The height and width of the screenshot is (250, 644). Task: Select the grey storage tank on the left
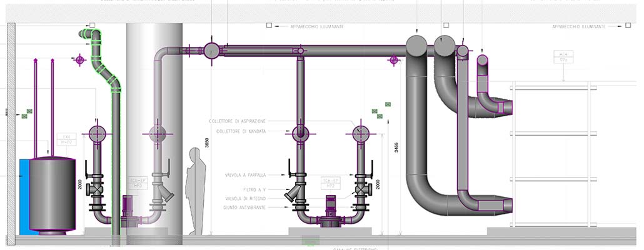(x=53, y=194)
